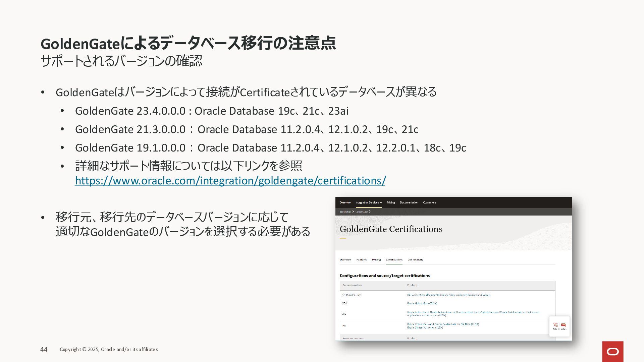
Task: Click the GoldenGate breadcrumb link
Action: pyautogui.click(x=362, y=212)
